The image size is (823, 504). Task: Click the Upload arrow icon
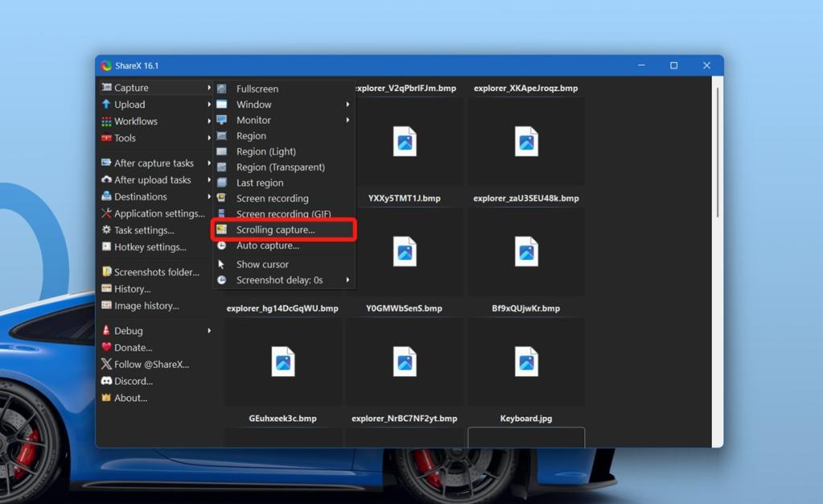pyautogui.click(x=107, y=104)
